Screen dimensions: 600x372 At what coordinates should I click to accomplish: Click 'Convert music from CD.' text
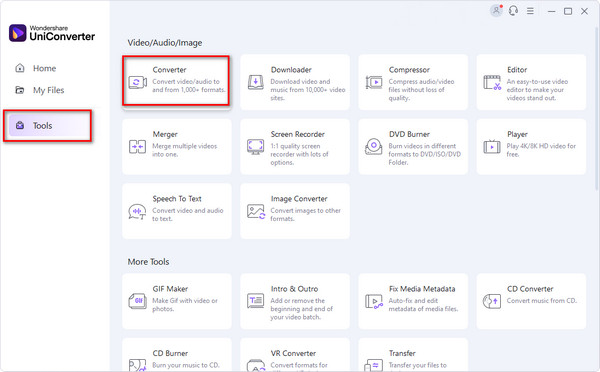pyautogui.click(x=542, y=301)
